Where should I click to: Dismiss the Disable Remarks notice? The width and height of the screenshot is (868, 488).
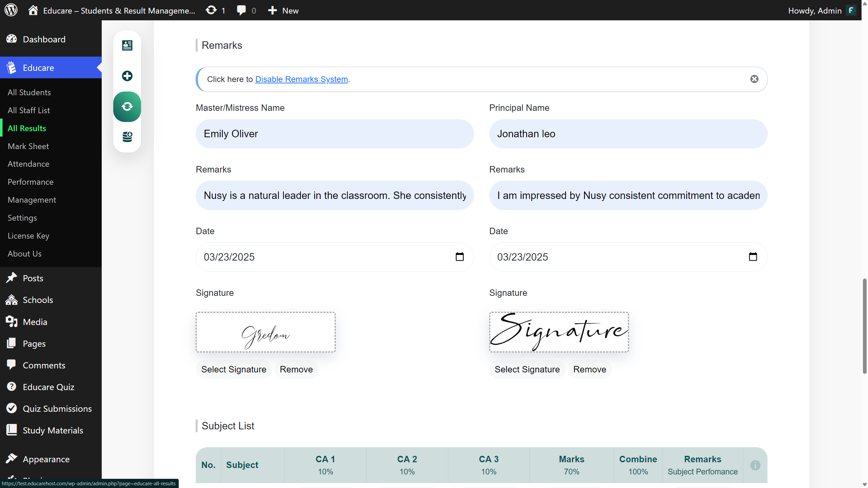point(754,79)
